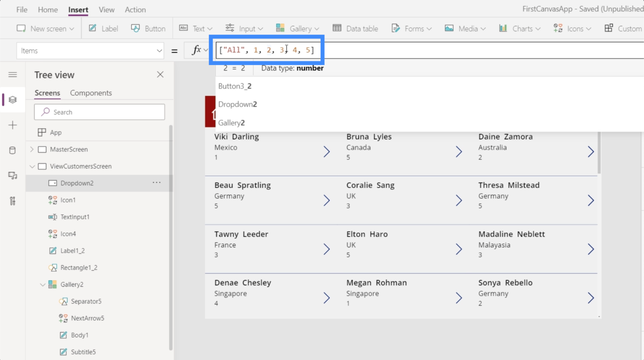Open the Data sources icon
644x360 pixels.
pos(13,150)
